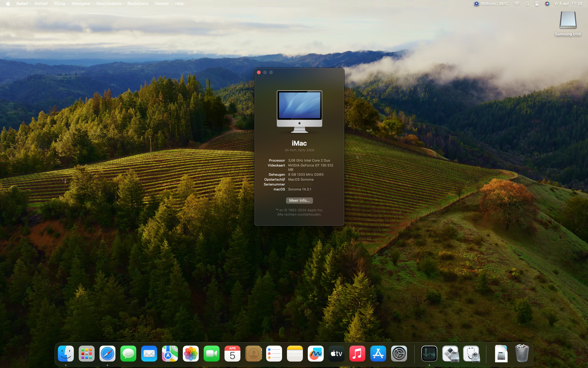The image size is (588, 368).
Task: Click the NVIDIA GeForce GT 130 text
Action: 311,167
